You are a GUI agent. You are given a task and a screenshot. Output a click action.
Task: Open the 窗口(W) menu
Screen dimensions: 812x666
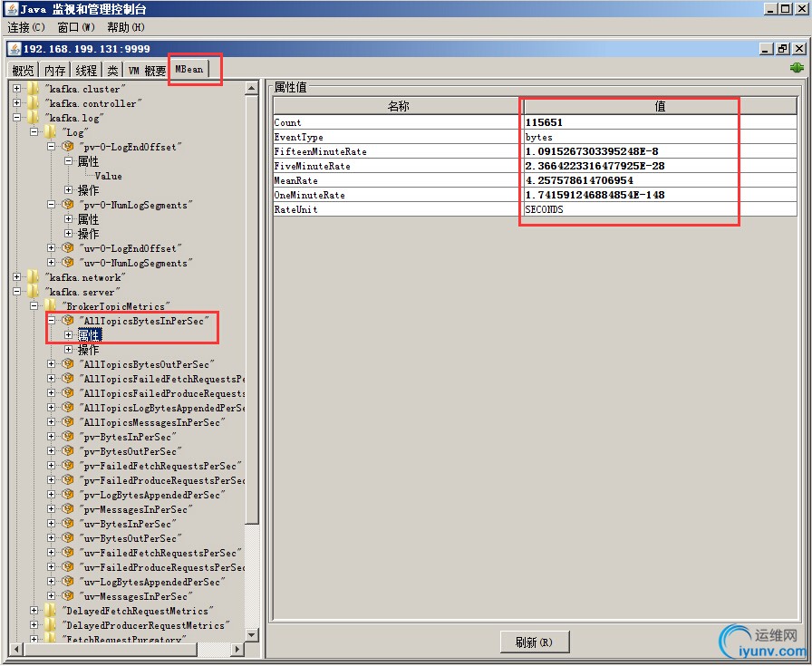(x=76, y=27)
